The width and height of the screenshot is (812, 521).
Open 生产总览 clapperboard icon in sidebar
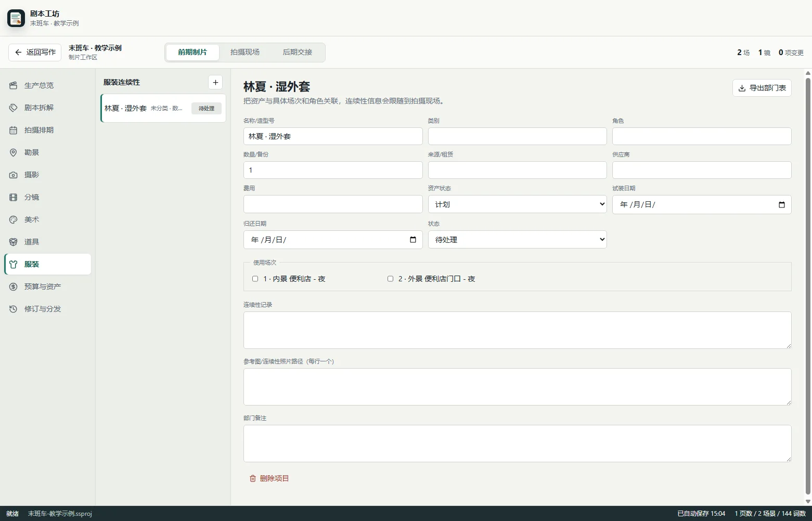14,85
